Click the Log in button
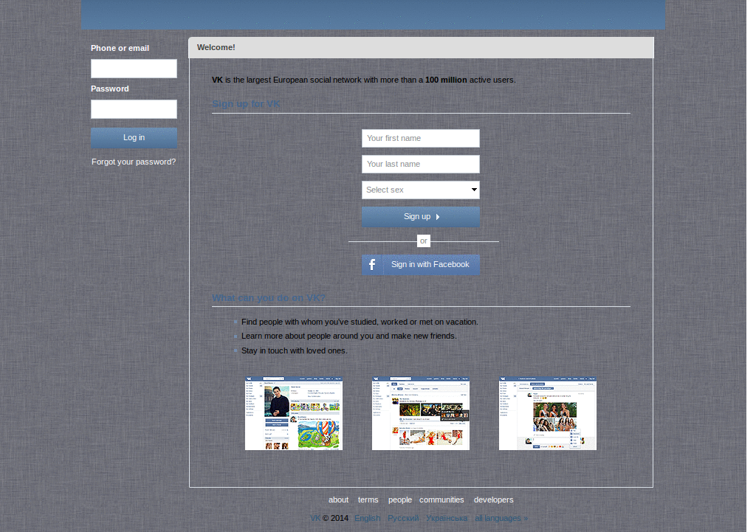 pos(134,138)
